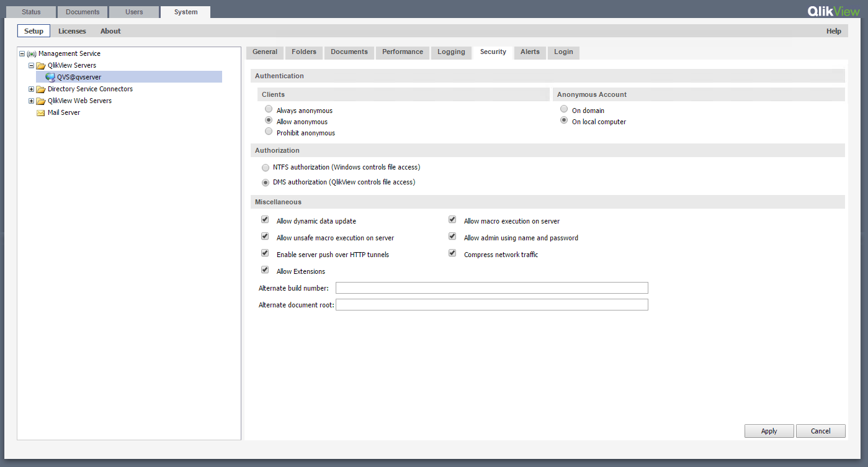
Task: Click the Apply button
Action: click(769, 431)
